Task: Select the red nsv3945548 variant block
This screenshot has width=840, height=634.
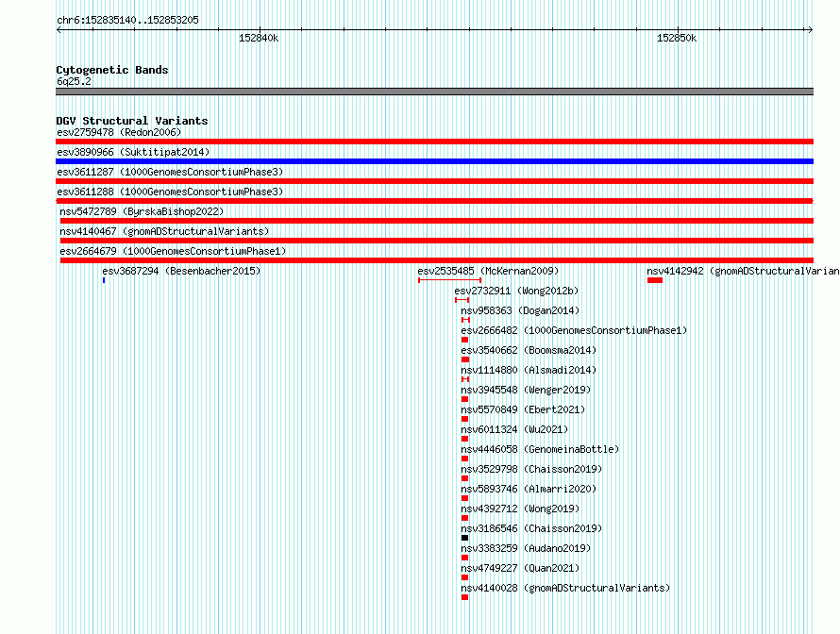Action: pos(465,399)
